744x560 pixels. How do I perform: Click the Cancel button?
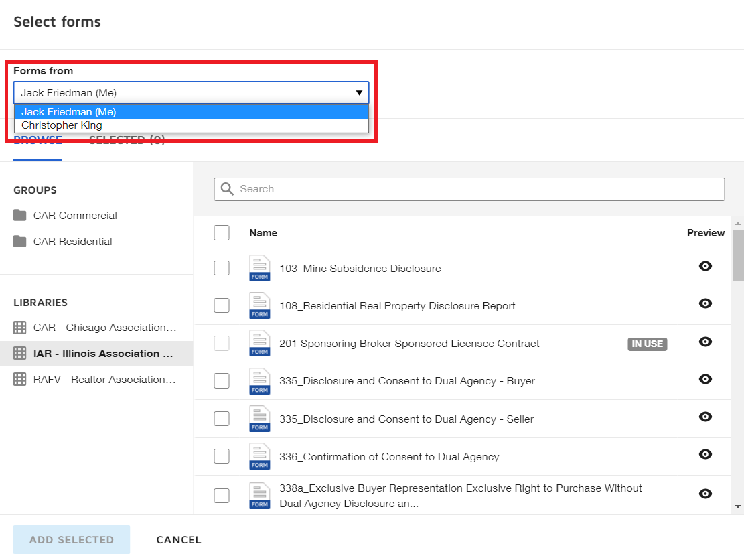pos(179,540)
